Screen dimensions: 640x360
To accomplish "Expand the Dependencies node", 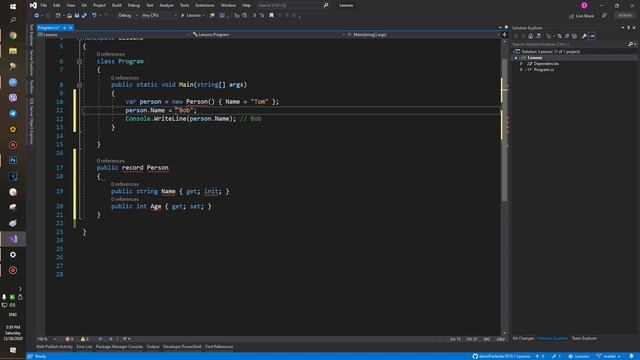I will [521, 64].
